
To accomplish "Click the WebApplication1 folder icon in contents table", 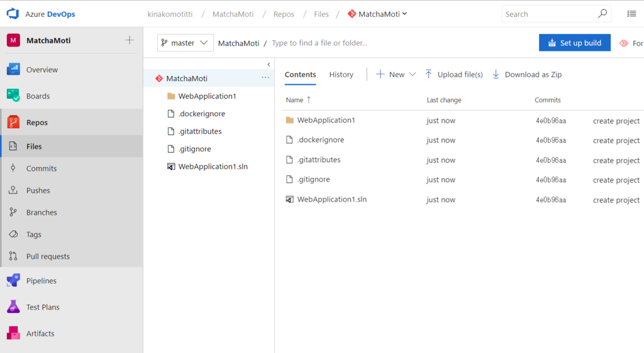I will pos(289,120).
